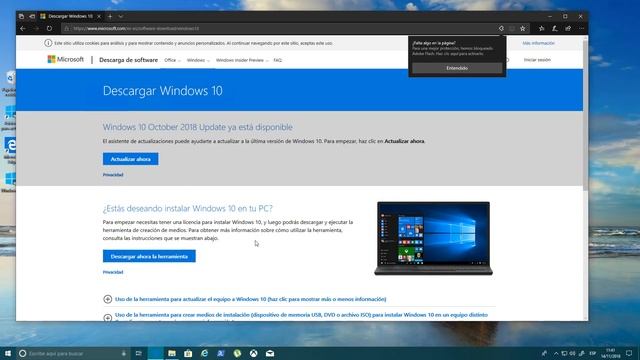This screenshot has height=360, width=640.
Task: Open the Windows Start menu
Action: pyautogui.click(x=8, y=353)
